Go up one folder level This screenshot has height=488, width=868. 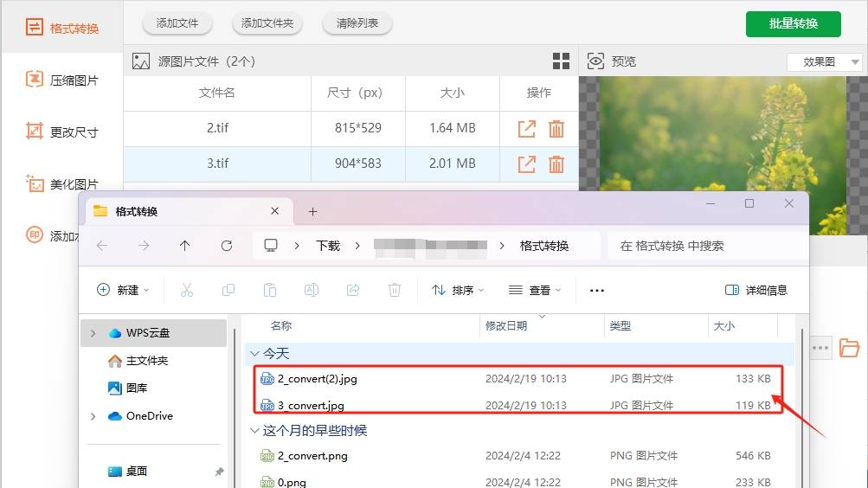coord(185,245)
